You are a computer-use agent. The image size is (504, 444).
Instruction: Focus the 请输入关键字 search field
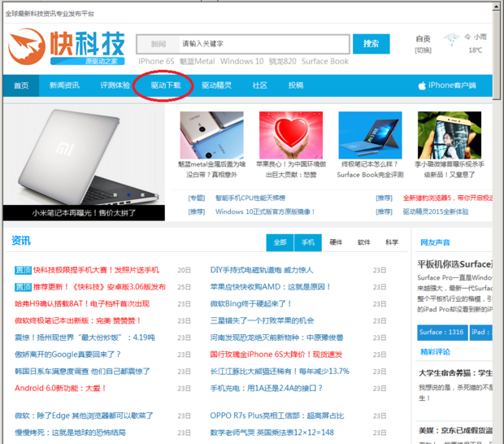tap(264, 44)
